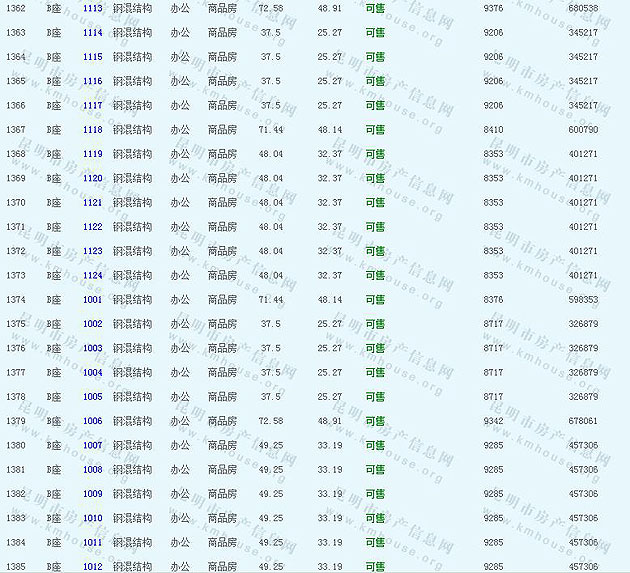Click unit link 1008

point(92,470)
